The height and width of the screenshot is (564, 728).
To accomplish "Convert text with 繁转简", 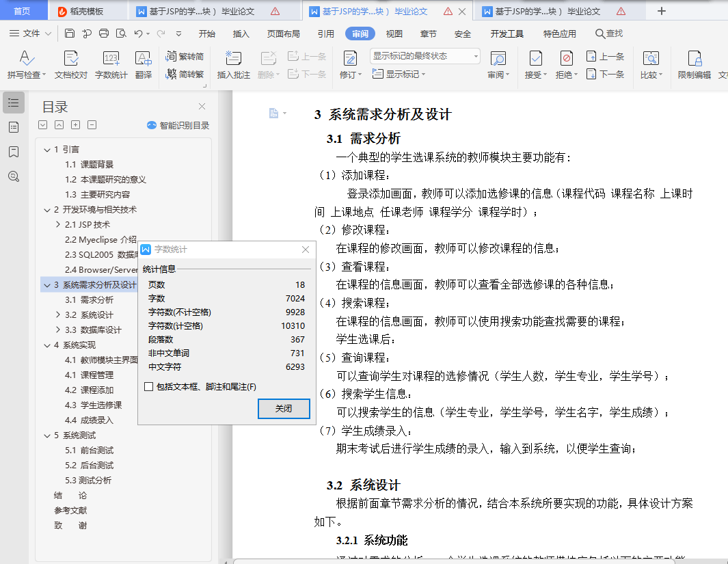I will [x=185, y=56].
